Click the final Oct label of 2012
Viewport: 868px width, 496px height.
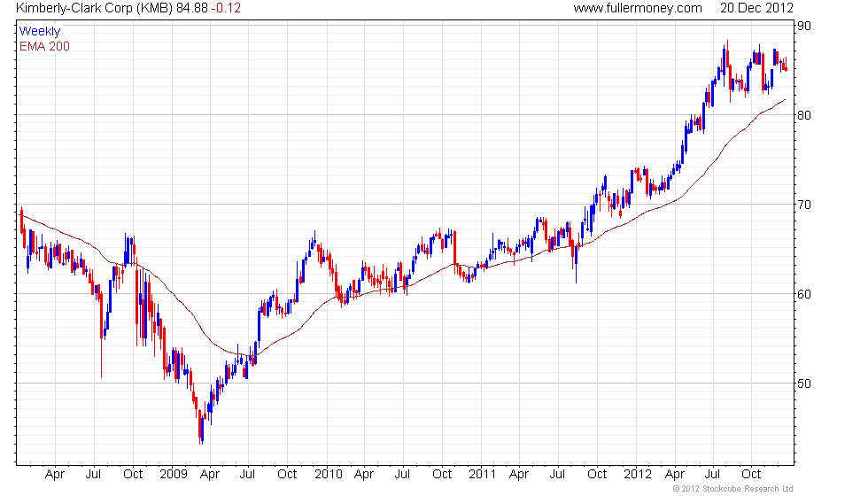click(751, 475)
